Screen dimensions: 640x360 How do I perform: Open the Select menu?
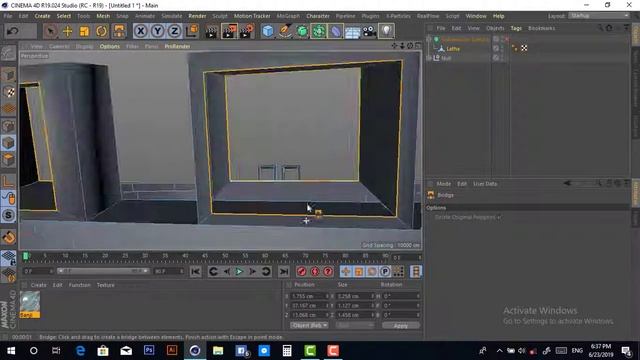63,16
